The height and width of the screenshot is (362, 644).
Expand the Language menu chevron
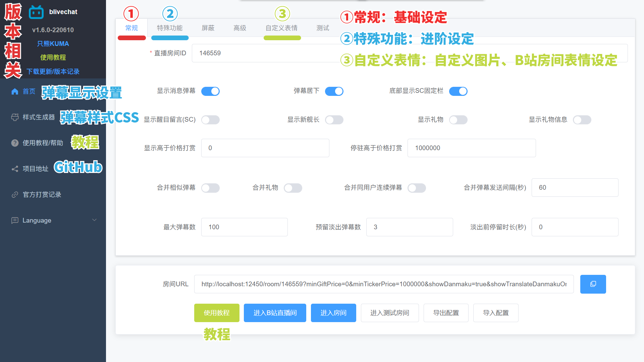point(94,220)
